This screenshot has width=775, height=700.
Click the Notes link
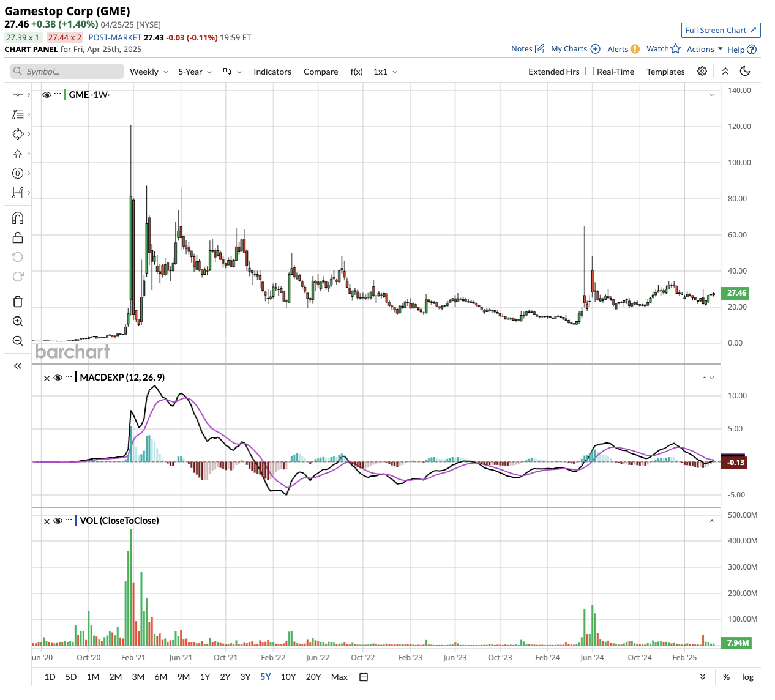(x=522, y=49)
